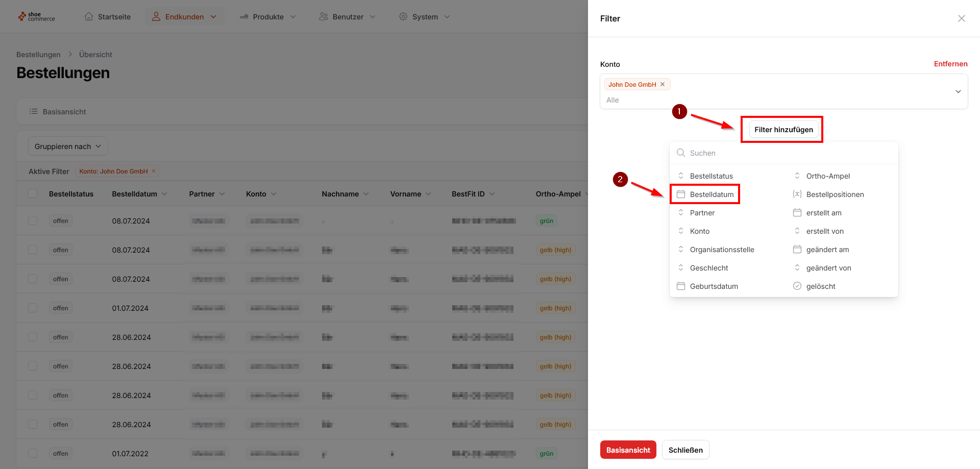Click the Bestelldatum calendar icon
Viewport: 980px width, 469px height.
(x=681, y=194)
